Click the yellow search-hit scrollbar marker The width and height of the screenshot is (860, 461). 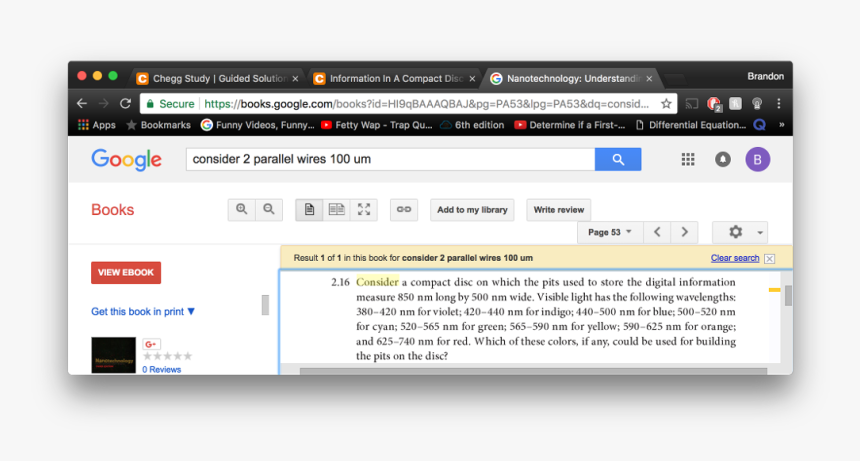[x=774, y=289]
